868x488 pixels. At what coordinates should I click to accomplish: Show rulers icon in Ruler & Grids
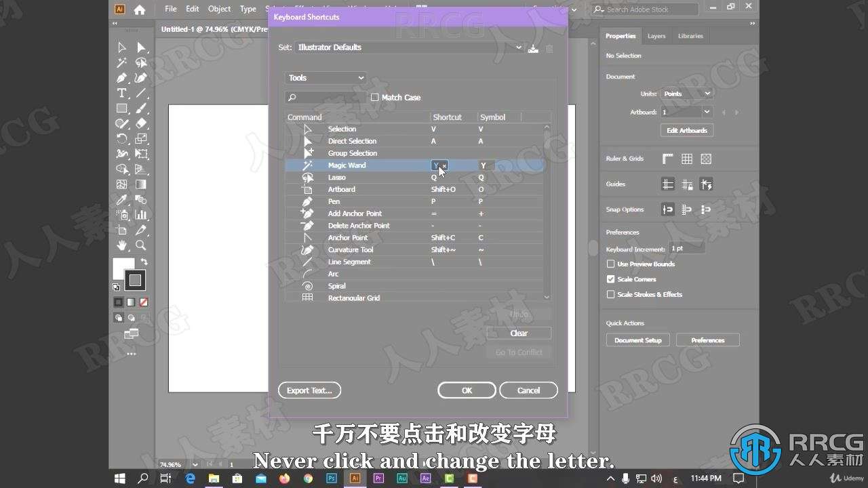[x=668, y=159]
